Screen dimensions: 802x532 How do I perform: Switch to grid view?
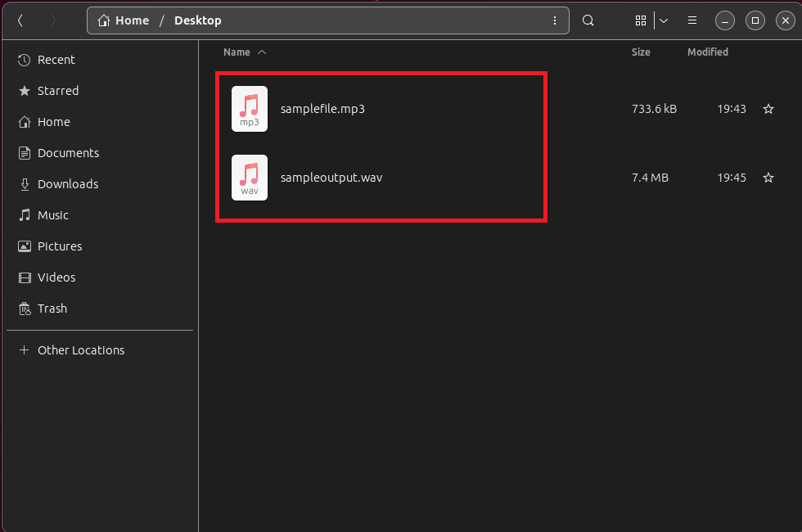641,20
